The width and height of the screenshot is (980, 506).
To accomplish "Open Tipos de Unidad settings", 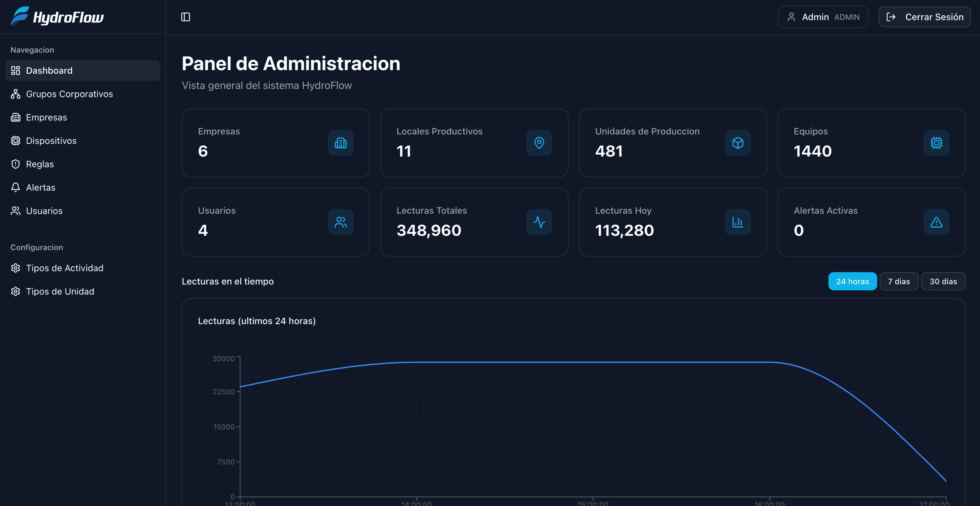I will click(82, 291).
